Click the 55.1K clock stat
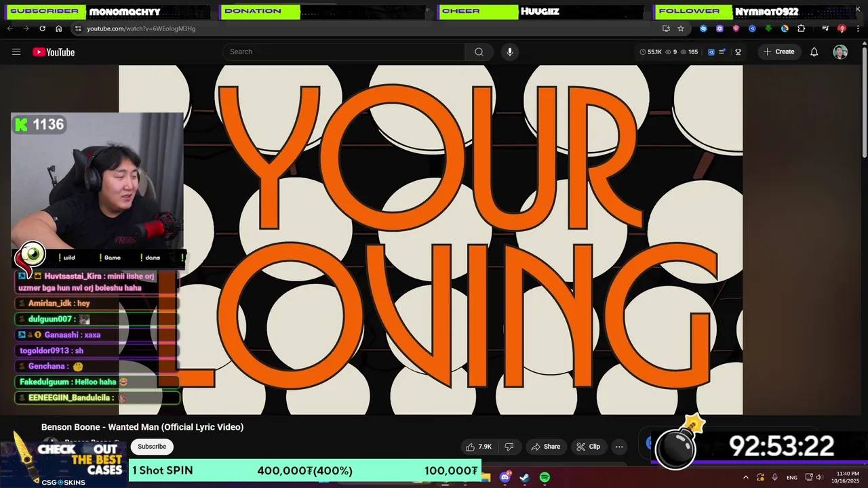The image size is (868, 488). 650,52
